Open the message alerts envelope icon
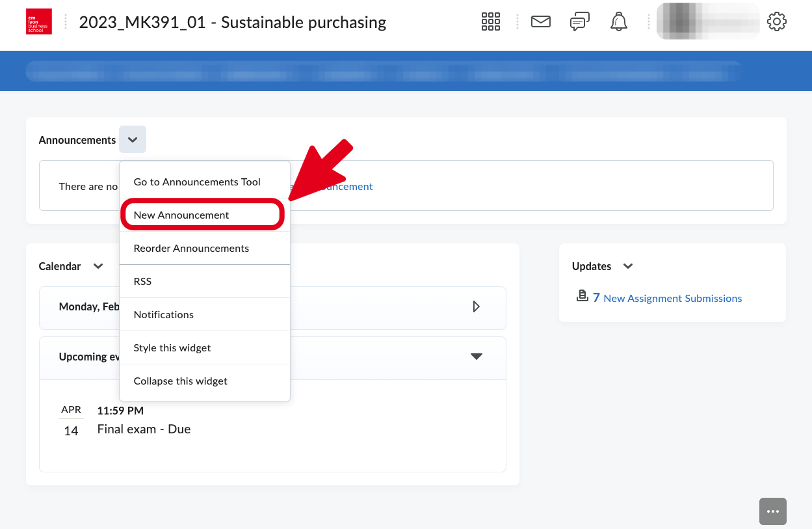This screenshot has width=812, height=529. (x=540, y=21)
